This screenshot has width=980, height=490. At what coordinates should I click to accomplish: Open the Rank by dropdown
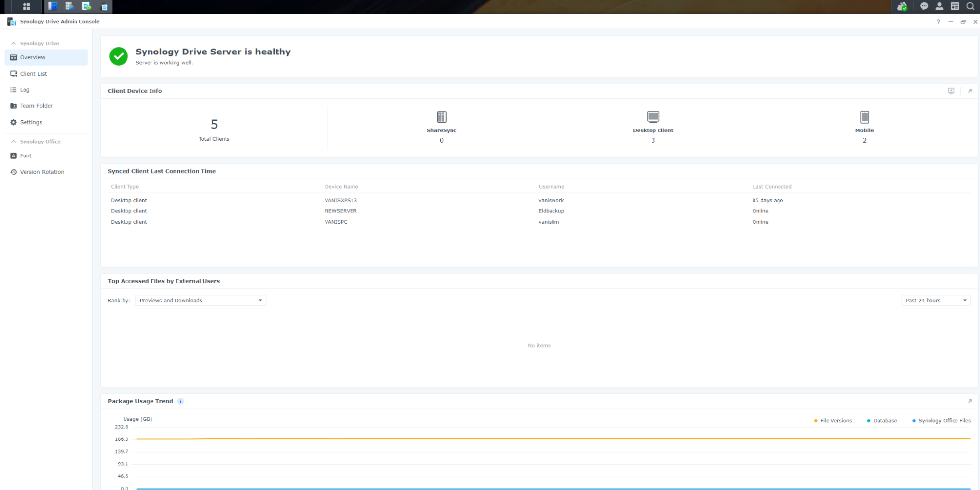click(x=201, y=300)
